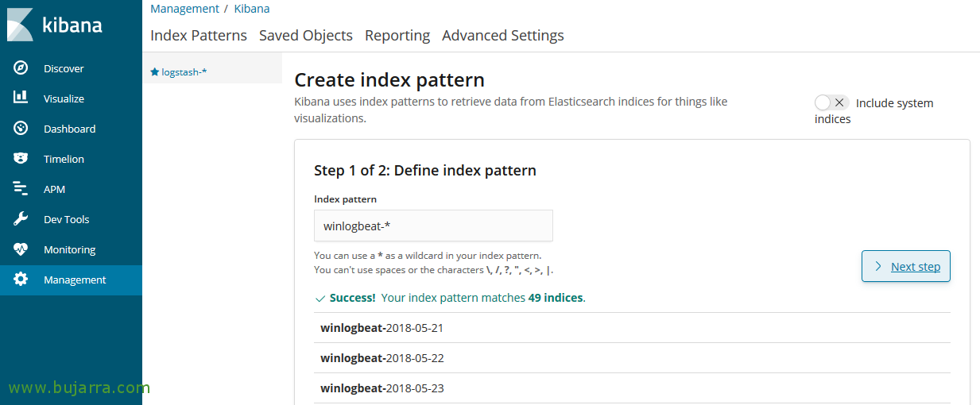980x405 pixels.
Task: Open Dashboard via gauge icon
Action: click(21, 128)
